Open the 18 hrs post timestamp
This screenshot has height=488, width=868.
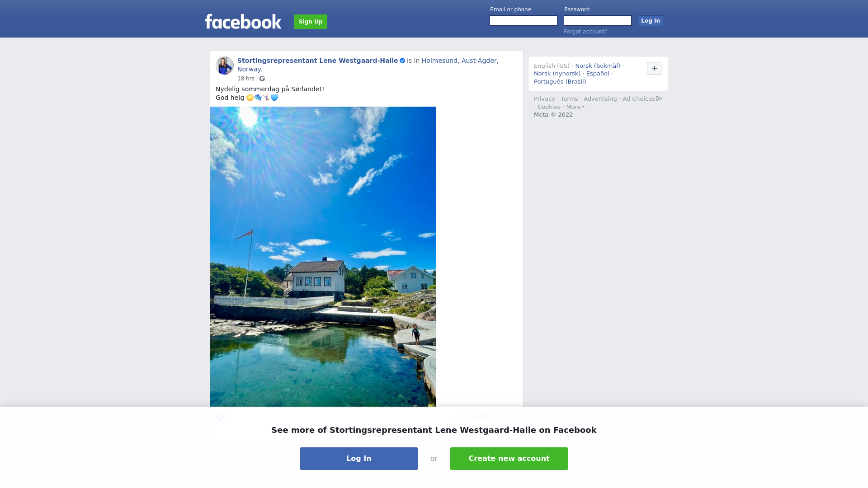tap(246, 79)
